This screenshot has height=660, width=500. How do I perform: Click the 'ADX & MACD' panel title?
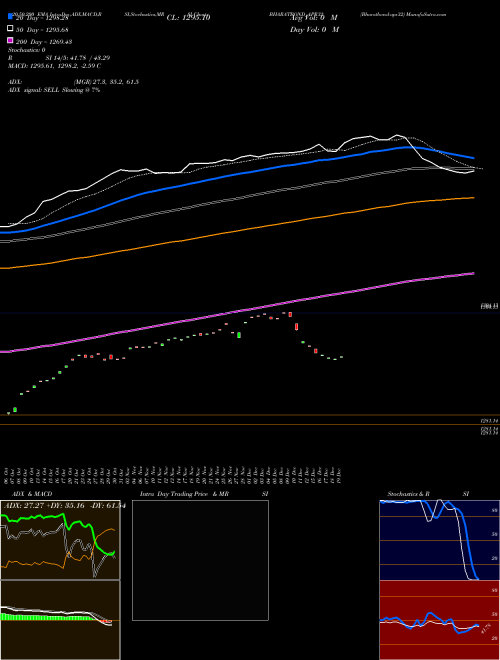32,494
